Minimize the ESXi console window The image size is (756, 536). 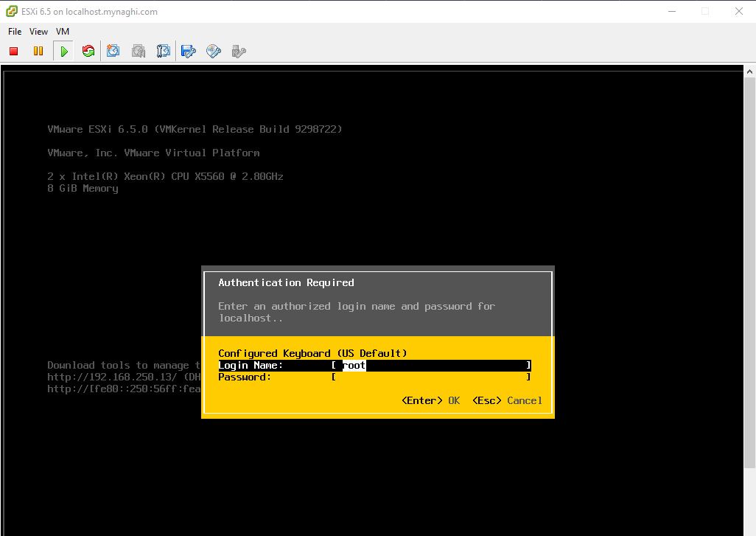[671, 12]
